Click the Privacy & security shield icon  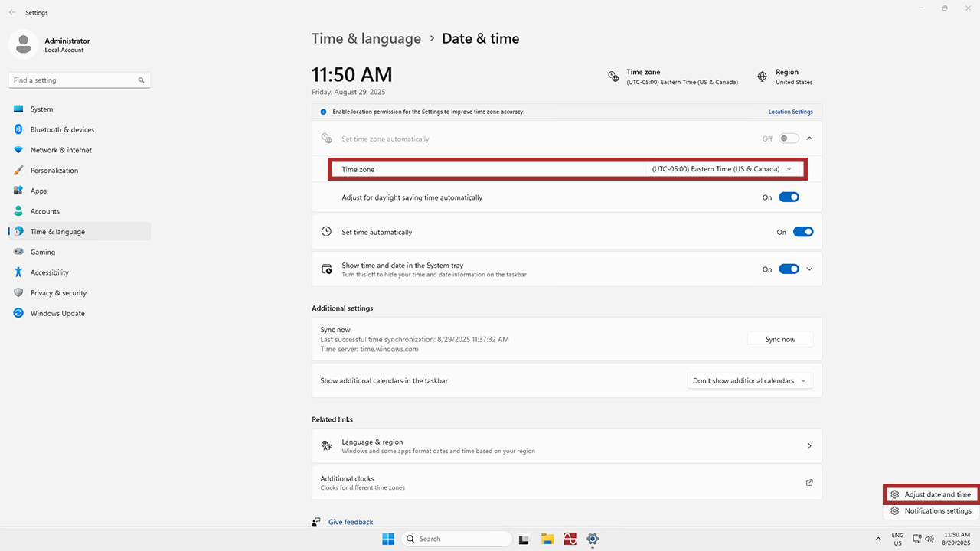(18, 293)
